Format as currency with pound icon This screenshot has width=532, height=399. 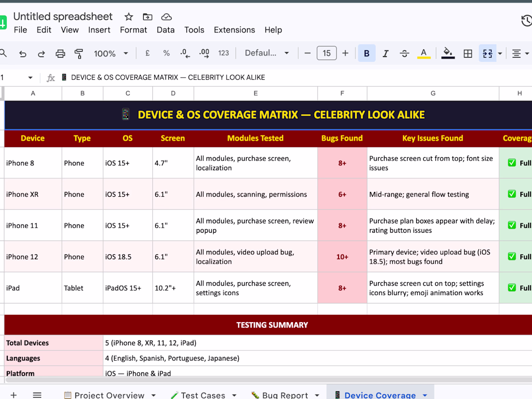coord(147,53)
